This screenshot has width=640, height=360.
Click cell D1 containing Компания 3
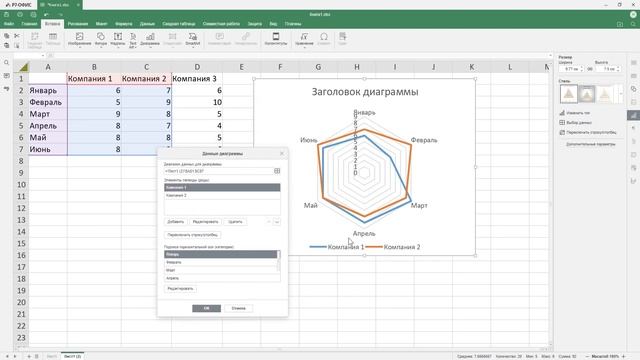click(197, 78)
